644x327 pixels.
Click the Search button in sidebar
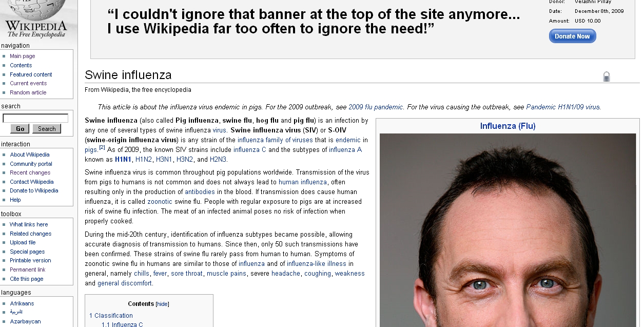(47, 129)
